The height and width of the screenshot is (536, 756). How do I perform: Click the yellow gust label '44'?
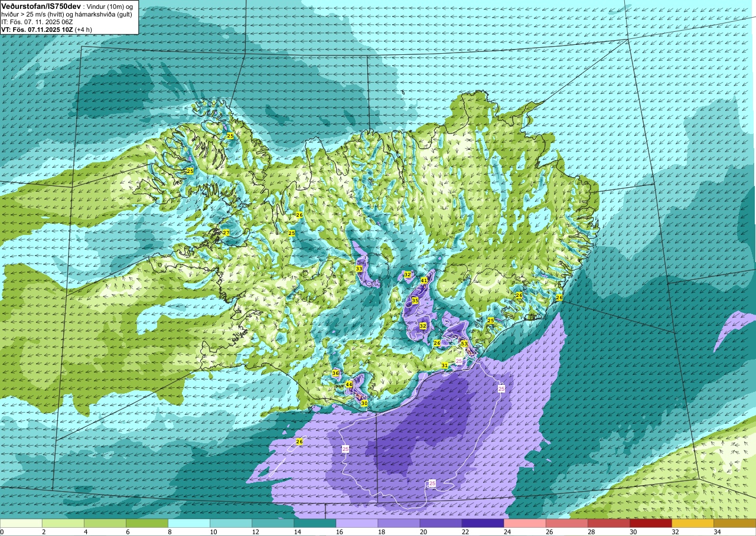point(349,384)
